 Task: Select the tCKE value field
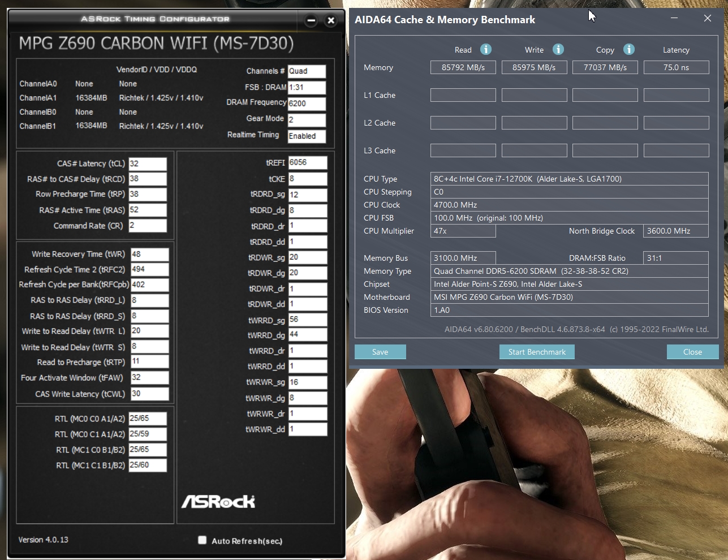click(308, 179)
